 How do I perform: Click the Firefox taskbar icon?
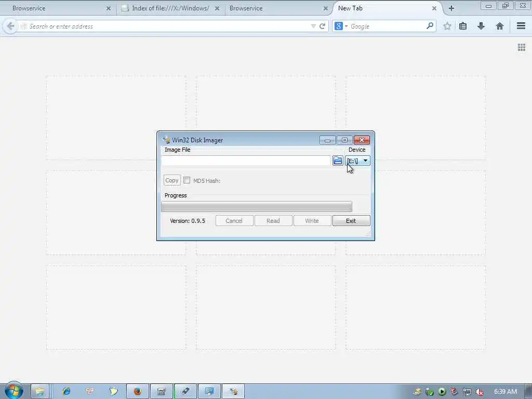137,391
